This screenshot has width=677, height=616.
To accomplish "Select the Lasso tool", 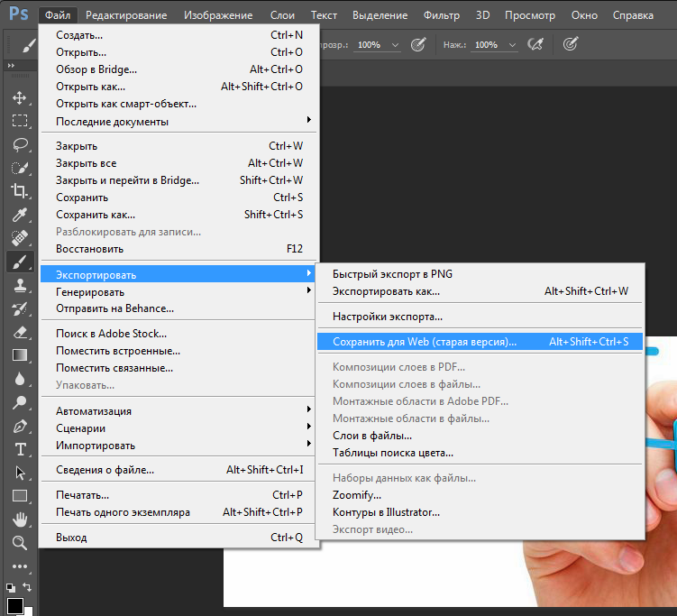I will pyautogui.click(x=20, y=144).
